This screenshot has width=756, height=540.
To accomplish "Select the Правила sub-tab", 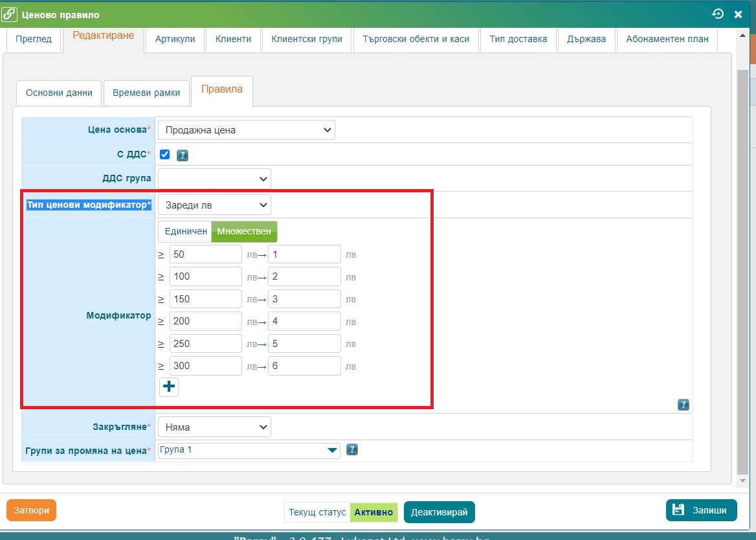I will pos(222,90).
